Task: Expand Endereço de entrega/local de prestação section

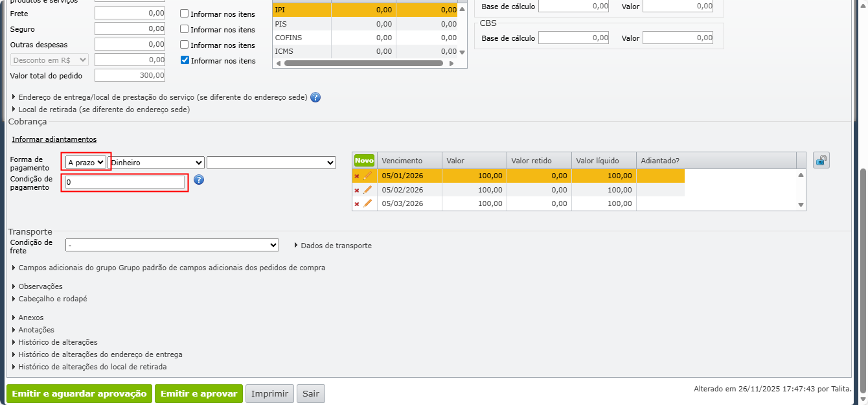Action: click(x=163, y=97)
